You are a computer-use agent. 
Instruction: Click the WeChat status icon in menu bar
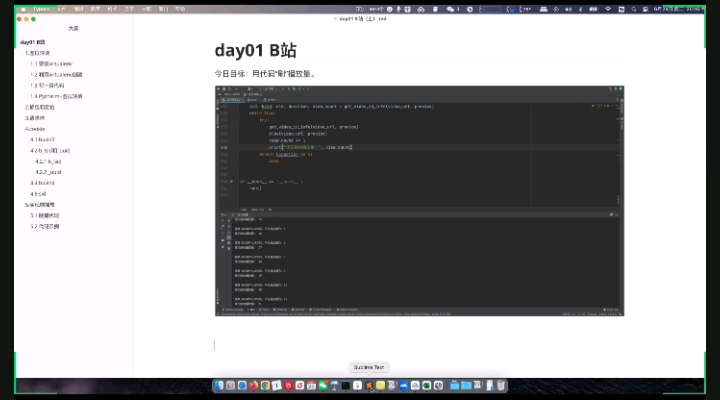tap(450, 9)
